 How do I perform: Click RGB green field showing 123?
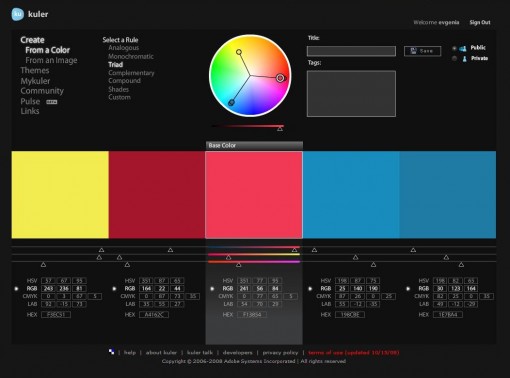point(455,289)
